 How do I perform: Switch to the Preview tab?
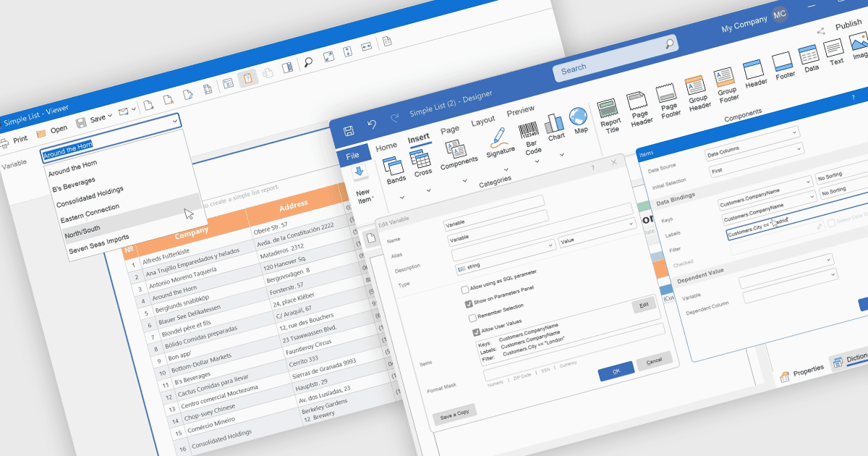click(521, 110)
